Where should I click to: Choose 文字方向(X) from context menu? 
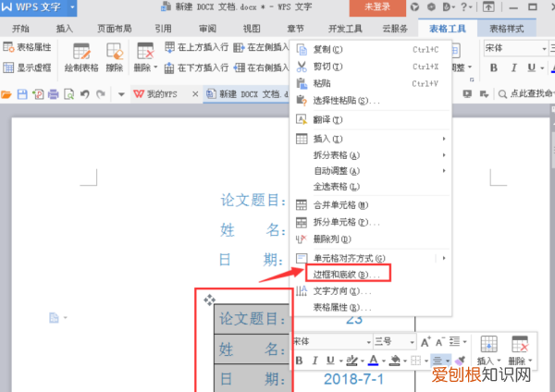tap(371, 291)
